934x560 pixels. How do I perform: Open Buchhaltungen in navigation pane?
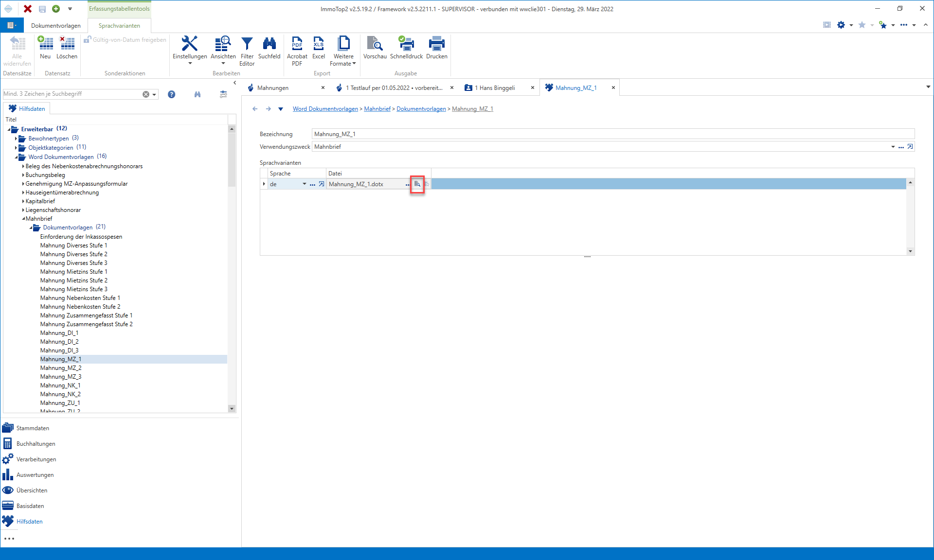[36, 444]
